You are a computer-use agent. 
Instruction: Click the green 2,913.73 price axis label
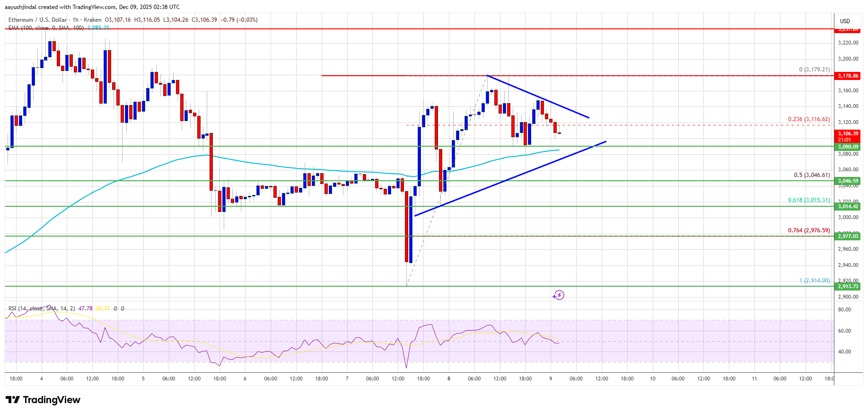[848, 286]
